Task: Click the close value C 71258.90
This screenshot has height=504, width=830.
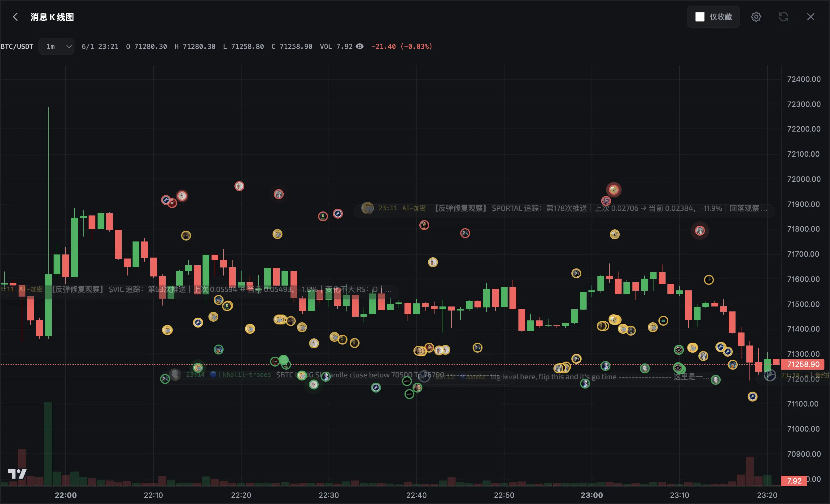Action: [x=292, y=46]
